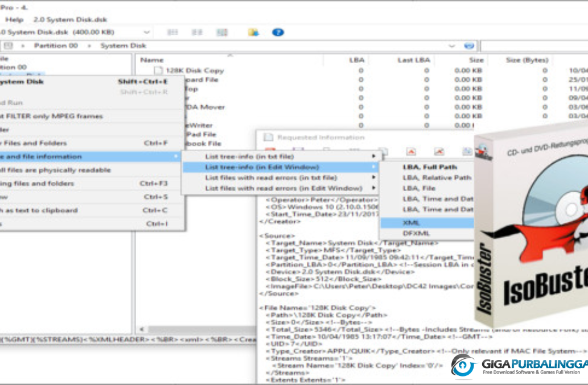Viewport: 588px width, 385px height.
Task: Select List tree-info (in Edit Window) entry
Action: click(281, 167)
